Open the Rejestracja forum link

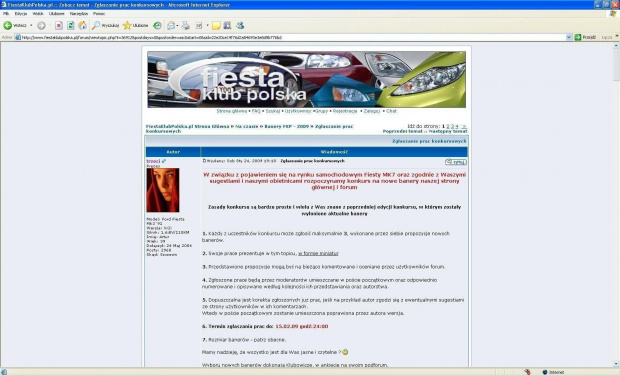point(345,111)
